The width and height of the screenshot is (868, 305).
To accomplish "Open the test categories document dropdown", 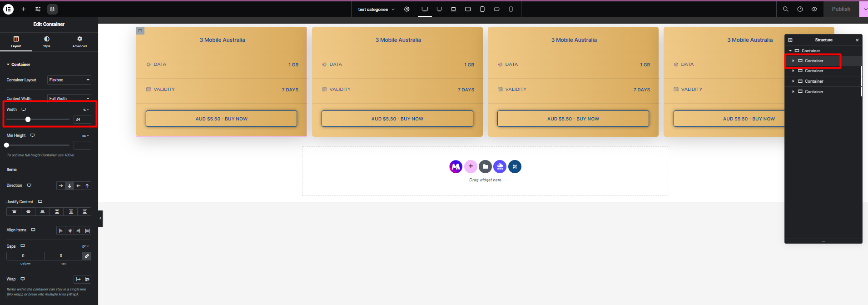I will point(377,9).
